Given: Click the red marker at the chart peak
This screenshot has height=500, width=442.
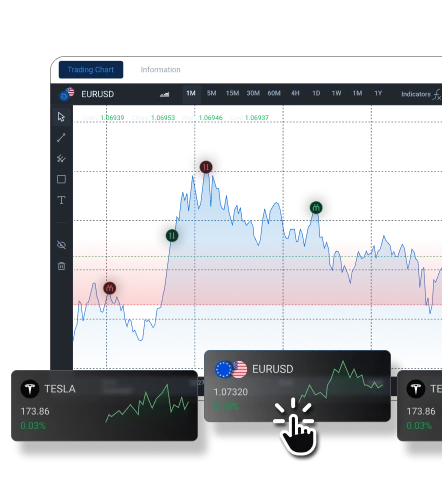Looking at the screenshot, I should [x=206, y=167].
